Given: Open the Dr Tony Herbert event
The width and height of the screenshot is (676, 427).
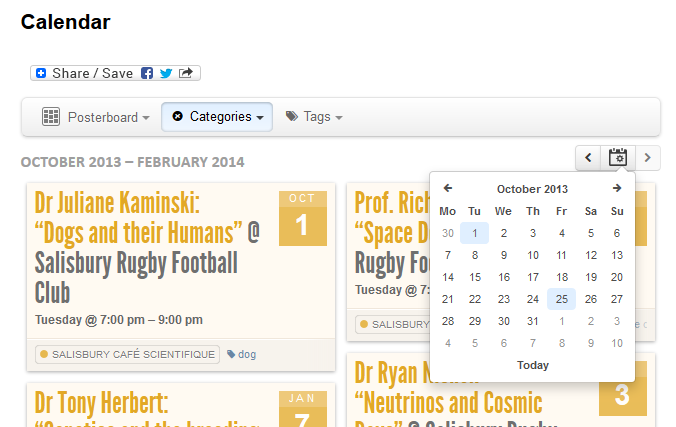Looking at the screenshot, I should coord(102,405).
